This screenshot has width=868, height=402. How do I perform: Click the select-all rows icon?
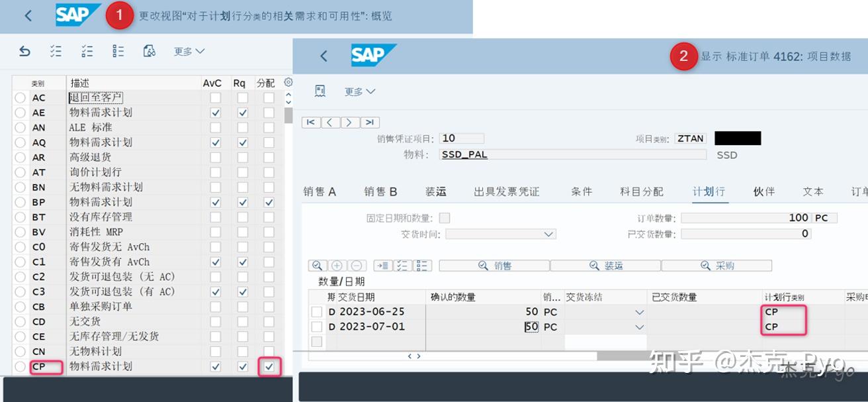click(x=56, y=51)
